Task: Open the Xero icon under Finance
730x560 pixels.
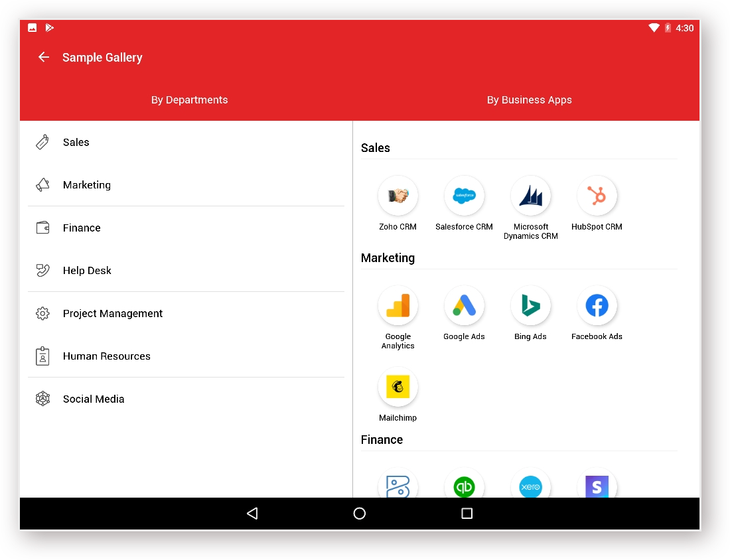Action: [531, 484]
